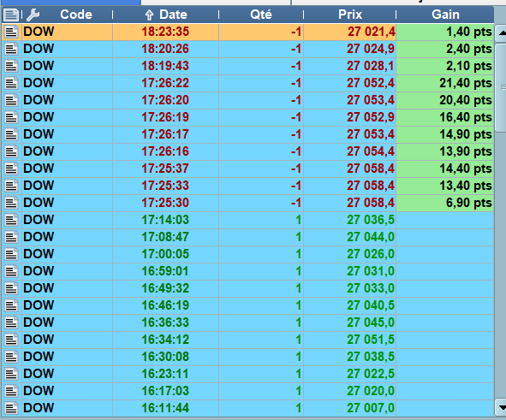Select price cell 27 038,5

350,357
